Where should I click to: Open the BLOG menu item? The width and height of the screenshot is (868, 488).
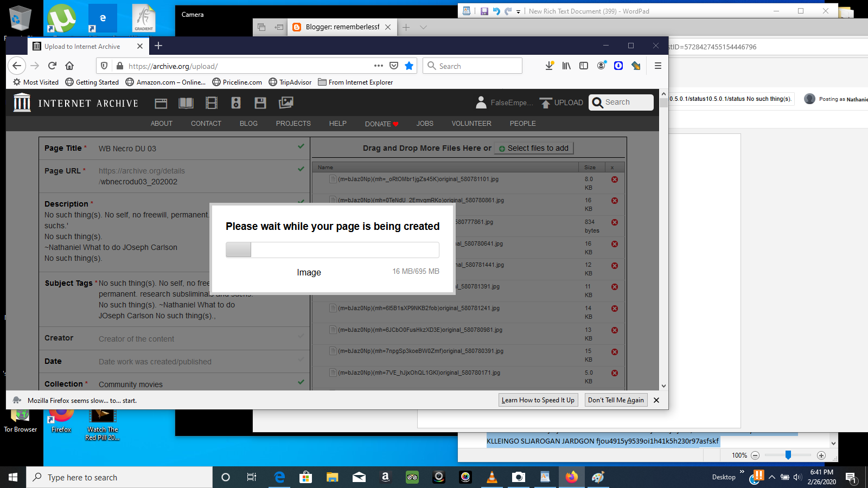[248, 124]
